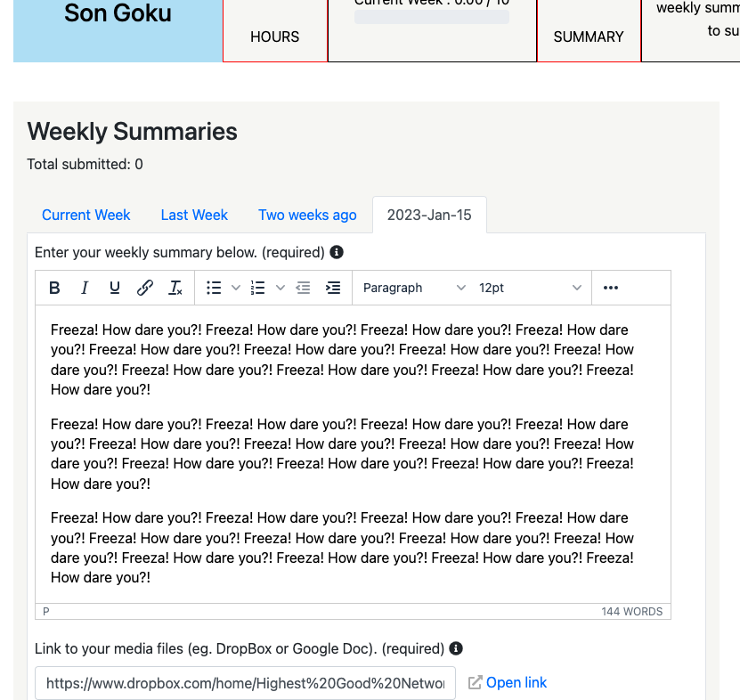Insert a bullet list
This screenshot has width=740, height=700.
(x=214, y=288)
